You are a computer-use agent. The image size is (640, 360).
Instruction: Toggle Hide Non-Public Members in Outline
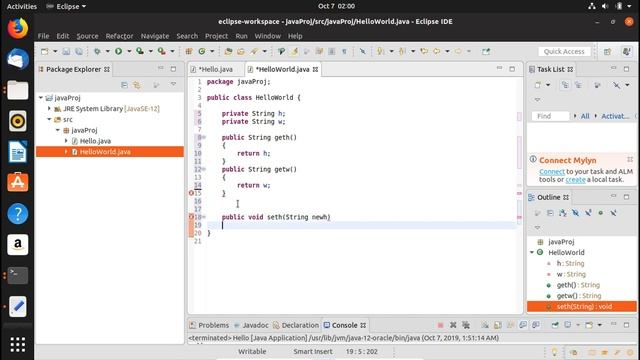pos(601,213)
